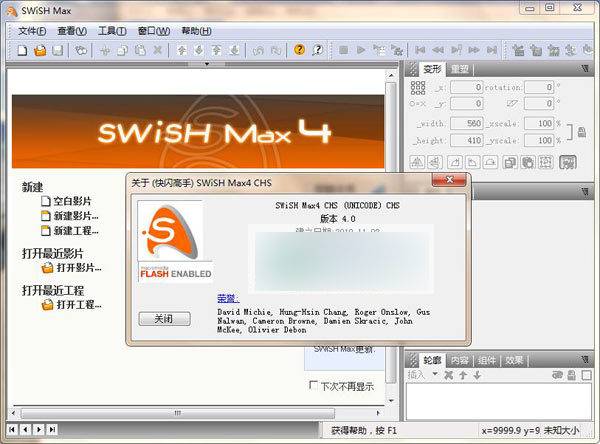Open the 工具 (Tools) menu
This screenshot has height=444, width=600.
point(111,30)
